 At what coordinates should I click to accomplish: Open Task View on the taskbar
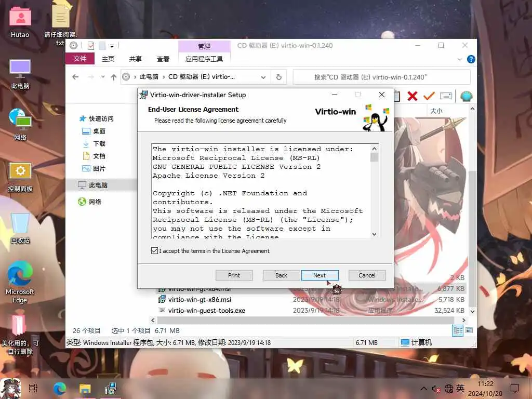point(33,389)
